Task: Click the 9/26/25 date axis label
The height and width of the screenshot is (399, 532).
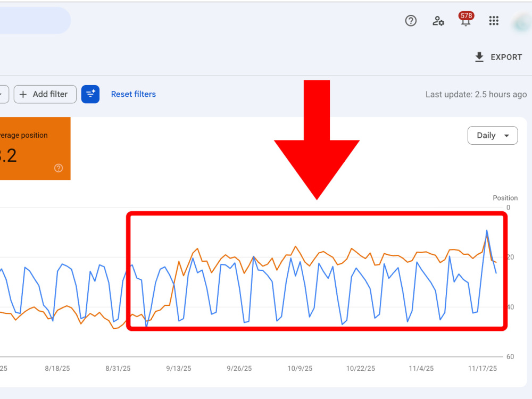Action: coord(239,369)
